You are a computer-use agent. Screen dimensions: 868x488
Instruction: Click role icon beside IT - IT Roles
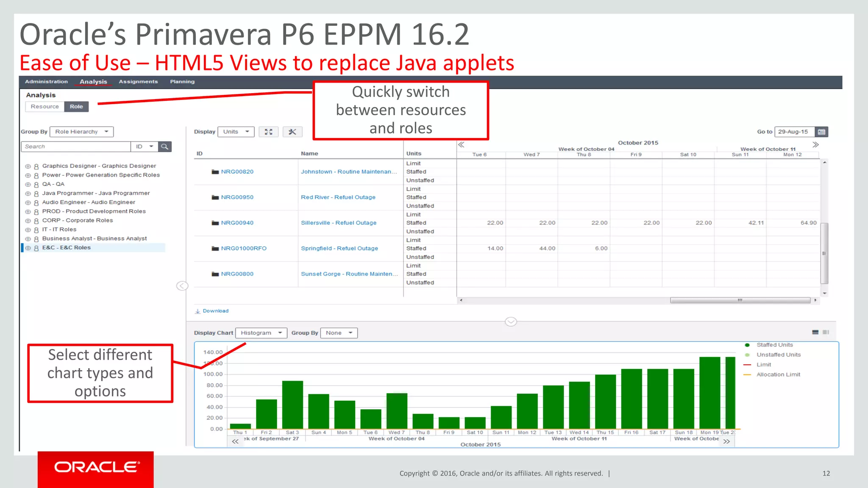tap(36, 230)
